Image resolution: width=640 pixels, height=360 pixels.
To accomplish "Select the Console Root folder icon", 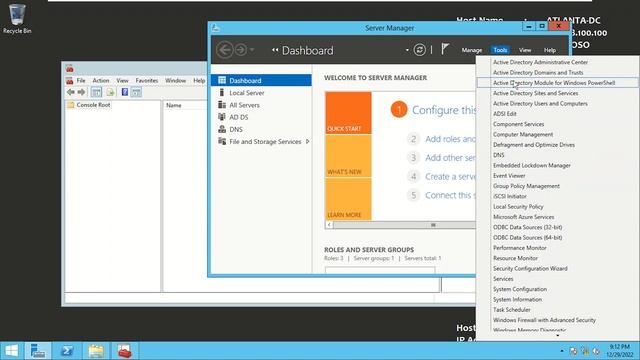I will coord(71,105).
